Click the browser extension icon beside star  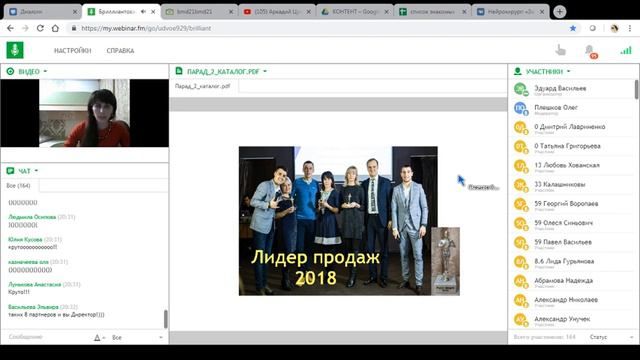[593, 28]
